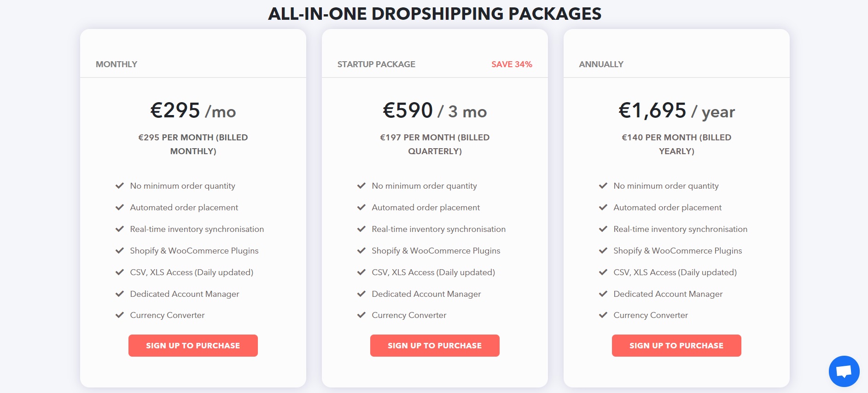Click the checkmark beside Startup's Automated order placement

point(361,208)
